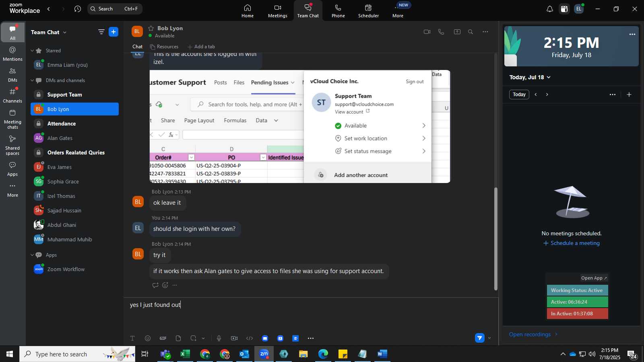
Task: Star the Bob Lyon conversation
Action: point(151,28)
